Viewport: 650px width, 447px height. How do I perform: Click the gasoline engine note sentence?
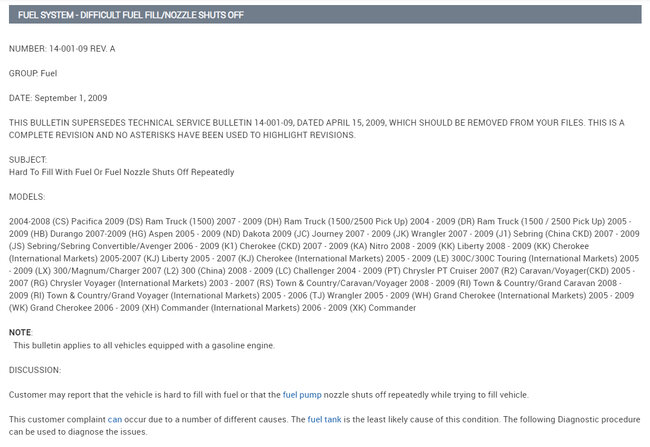point(143,345)
